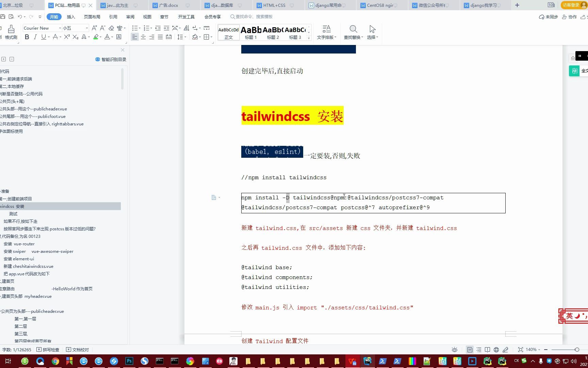This screenshot has width=588, height=368.
Task: Toggle eye protection mode icon in status bar
Action: (455, 350)
